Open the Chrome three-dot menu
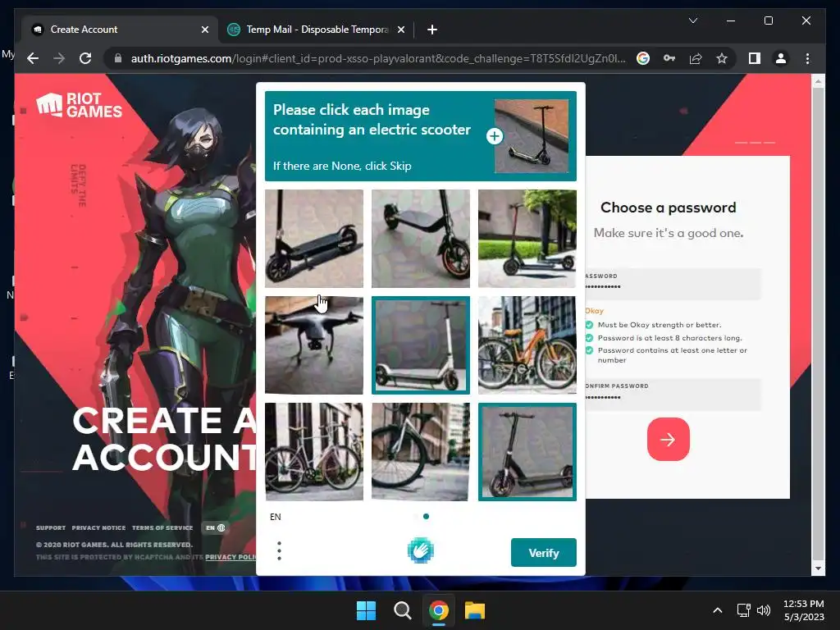Viewport: 840px width, 630px height. [x=807, y=58]
